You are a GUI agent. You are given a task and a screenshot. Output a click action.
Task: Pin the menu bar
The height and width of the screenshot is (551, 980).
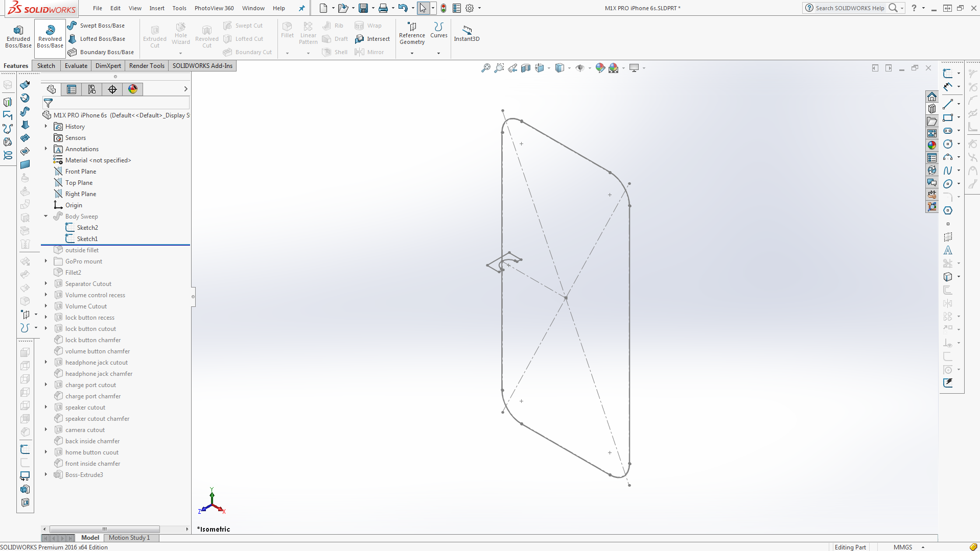click(301, 8)
